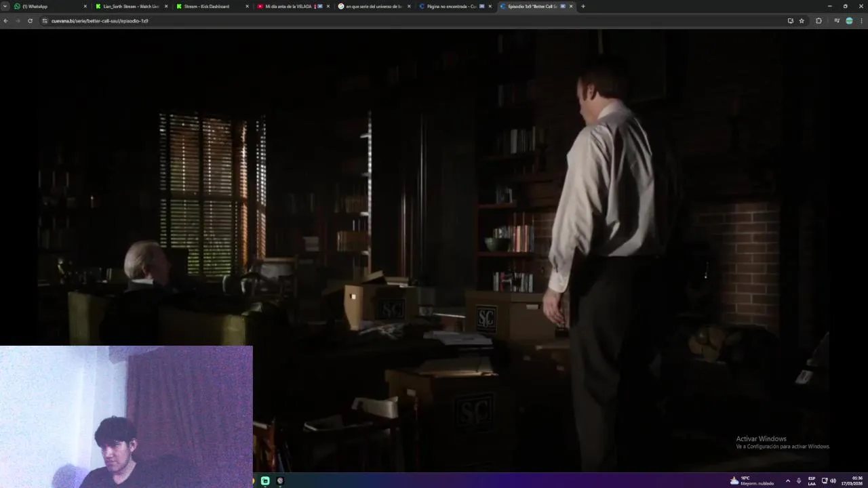Viewport: 868px width, 488px height.
Task: Open the green app icon in taskbar
Action: coord(265,481)
